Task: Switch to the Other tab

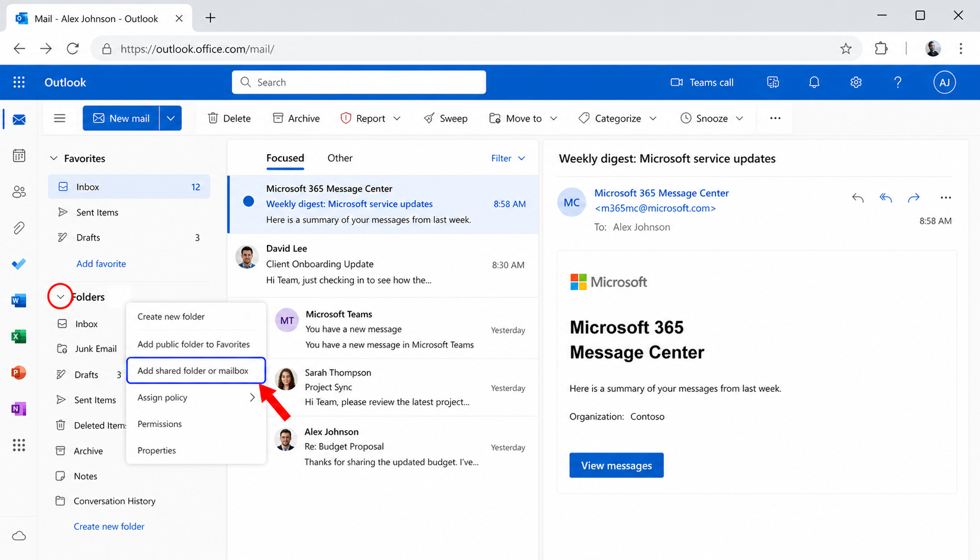Action: [x=340, y=158]
